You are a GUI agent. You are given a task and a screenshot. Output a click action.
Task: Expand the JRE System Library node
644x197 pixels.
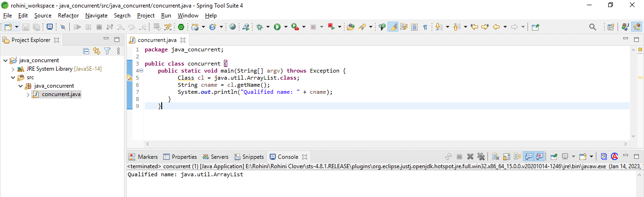pos(13,69)
